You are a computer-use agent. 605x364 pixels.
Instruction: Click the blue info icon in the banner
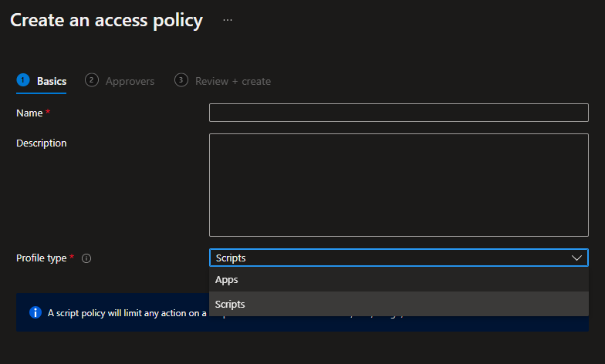(x=35, y=312)
